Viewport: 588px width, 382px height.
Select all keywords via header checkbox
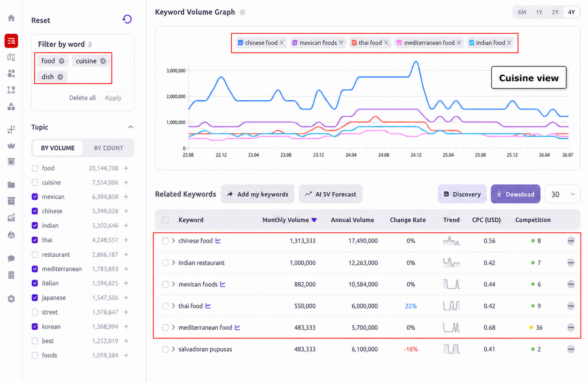pos(166,220)
